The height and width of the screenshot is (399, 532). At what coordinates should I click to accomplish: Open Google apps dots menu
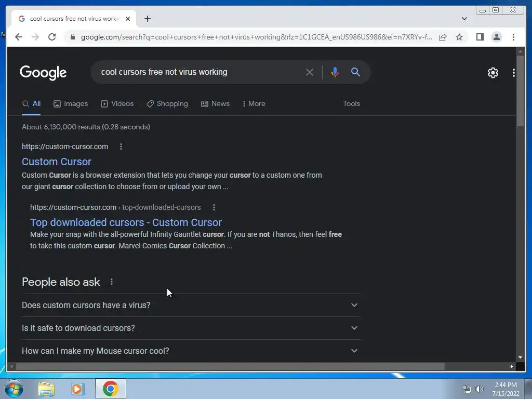coord(514,73)
